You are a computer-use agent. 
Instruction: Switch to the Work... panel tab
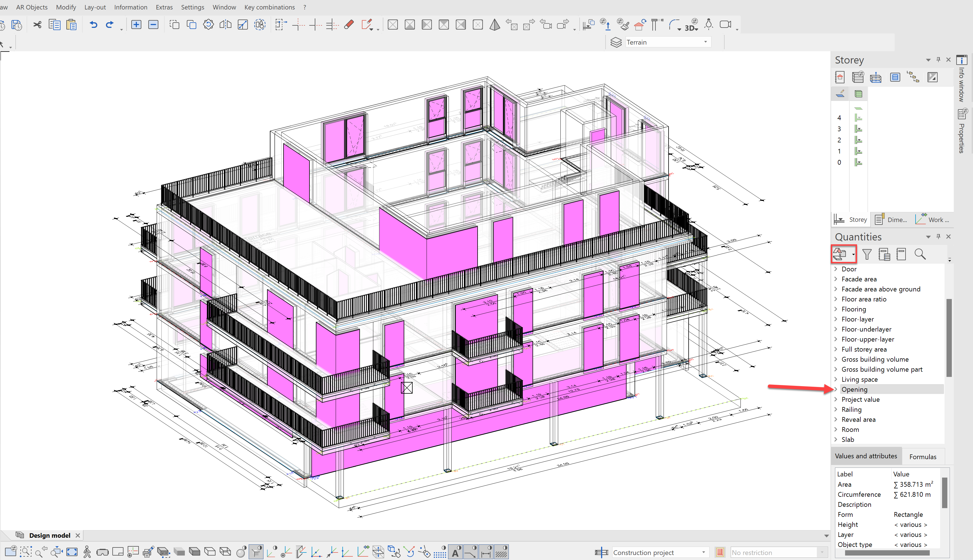click(x=933, y=220)
